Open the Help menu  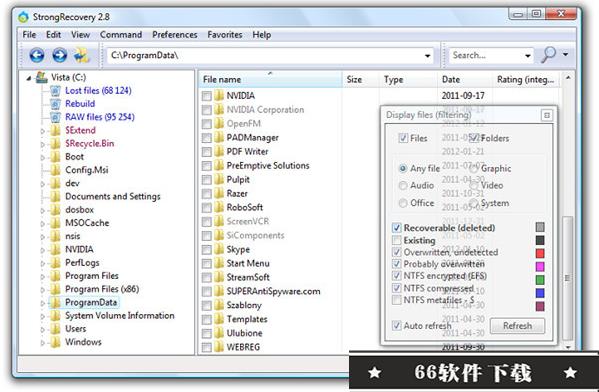[x=262, y=35]
